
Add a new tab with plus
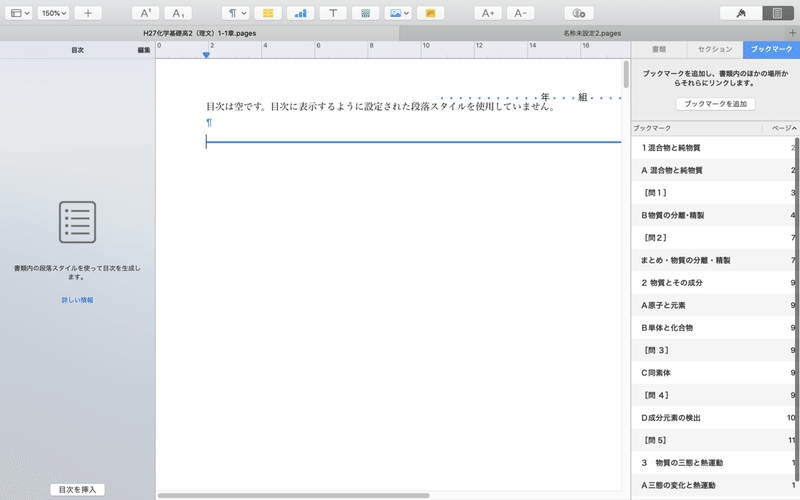point(792,33)
